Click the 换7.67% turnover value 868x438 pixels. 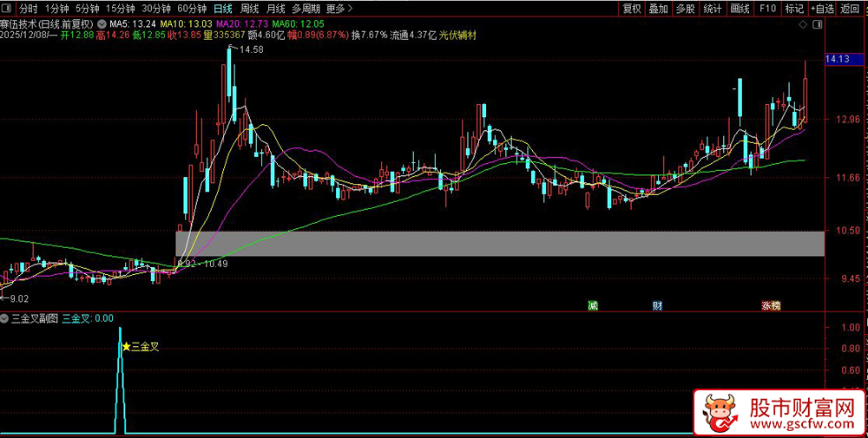369,35
